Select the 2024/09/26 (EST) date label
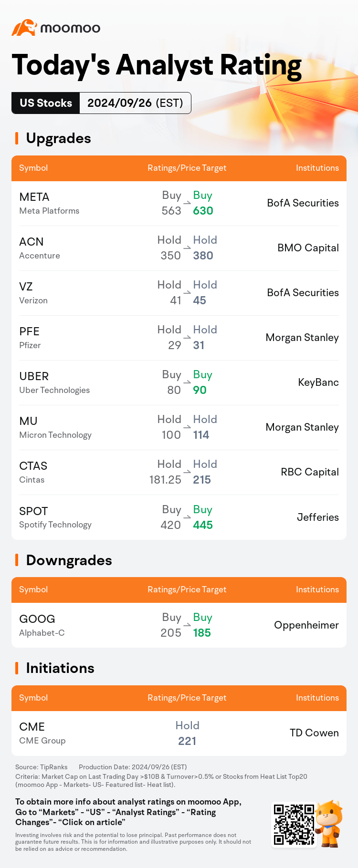 coord(135,103)
